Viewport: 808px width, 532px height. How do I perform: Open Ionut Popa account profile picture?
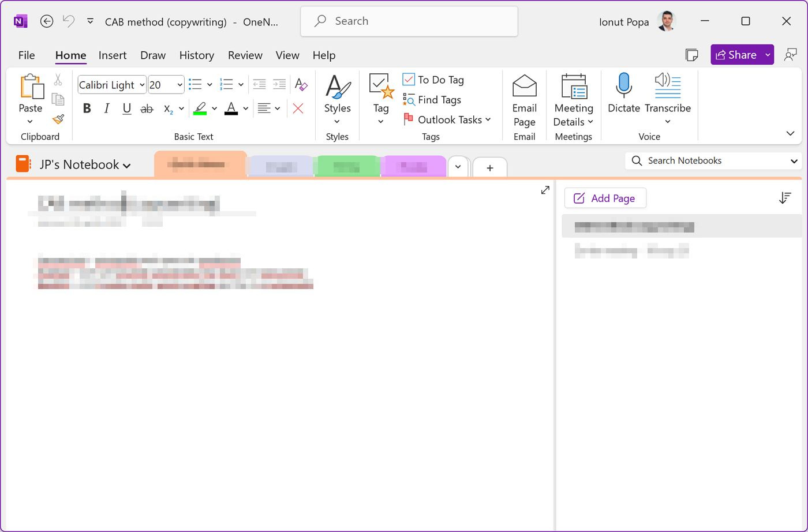pos(666,22)
